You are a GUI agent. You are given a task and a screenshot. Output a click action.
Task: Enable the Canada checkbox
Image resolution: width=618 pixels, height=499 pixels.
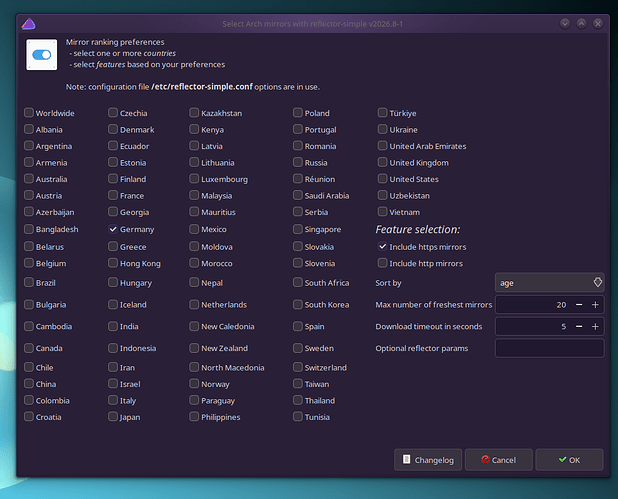(29, 348)
